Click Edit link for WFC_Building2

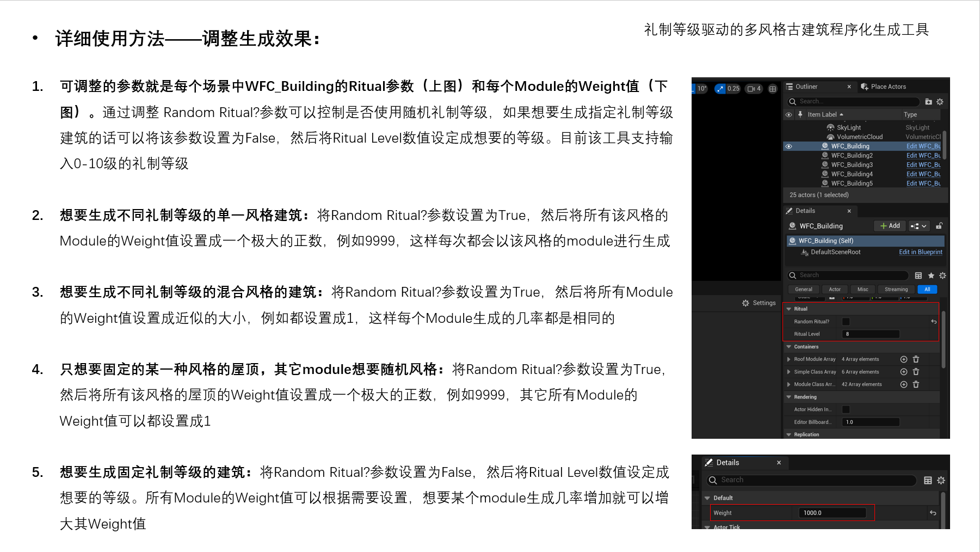pyautogui.click(x=923, y=156)
